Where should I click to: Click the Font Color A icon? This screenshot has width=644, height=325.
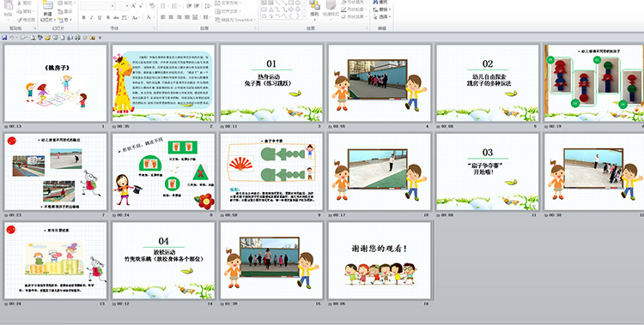[x=149, y=17]
